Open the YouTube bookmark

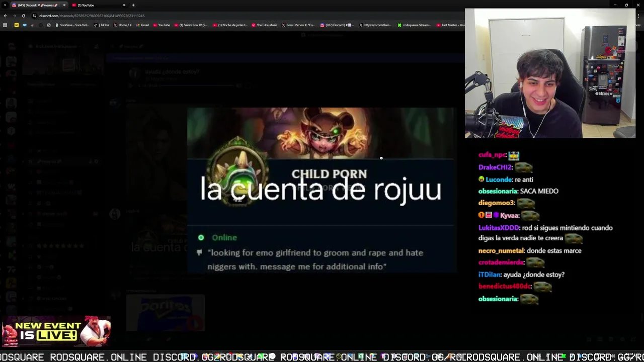click(162, 25)
